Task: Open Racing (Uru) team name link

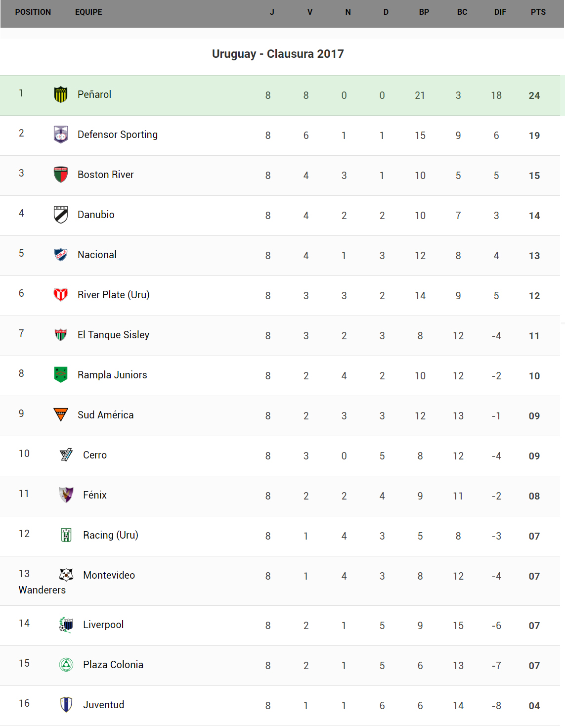Action: [111, 535]
